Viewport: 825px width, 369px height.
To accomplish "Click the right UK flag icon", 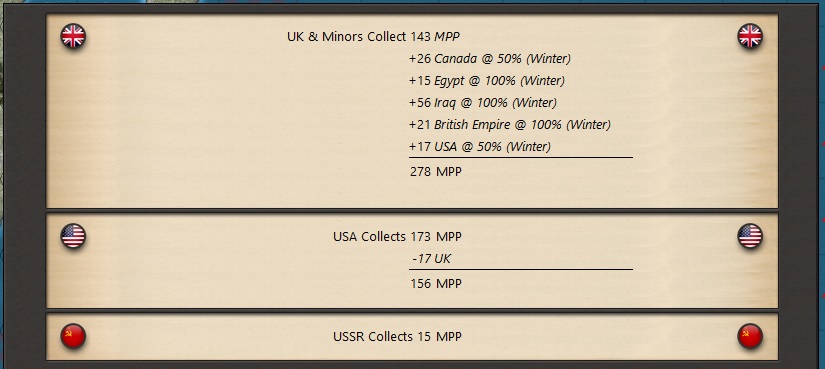I will pyautogui.click(x=750, y=36).
